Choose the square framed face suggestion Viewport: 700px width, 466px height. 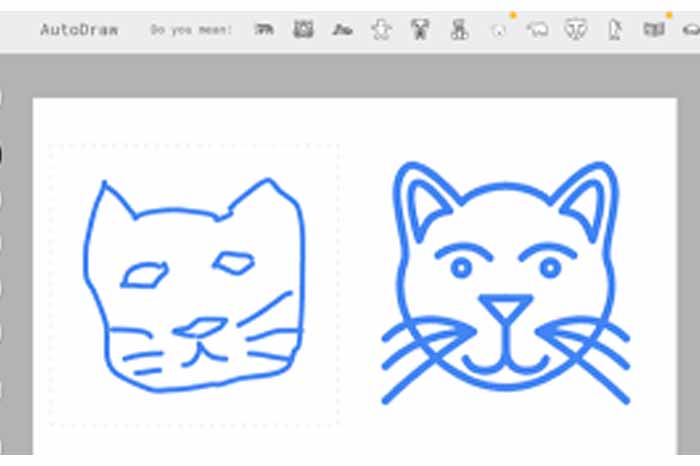tap(303, 30)
